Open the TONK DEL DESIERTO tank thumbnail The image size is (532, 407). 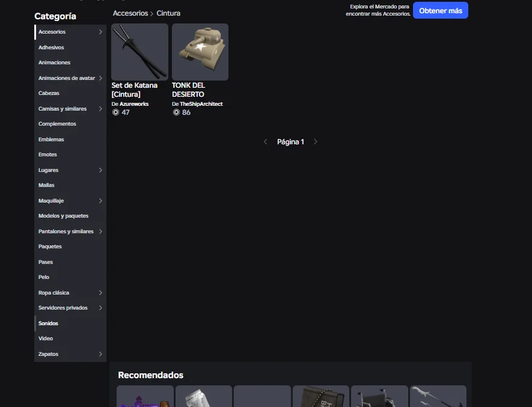tap(200, 52)
